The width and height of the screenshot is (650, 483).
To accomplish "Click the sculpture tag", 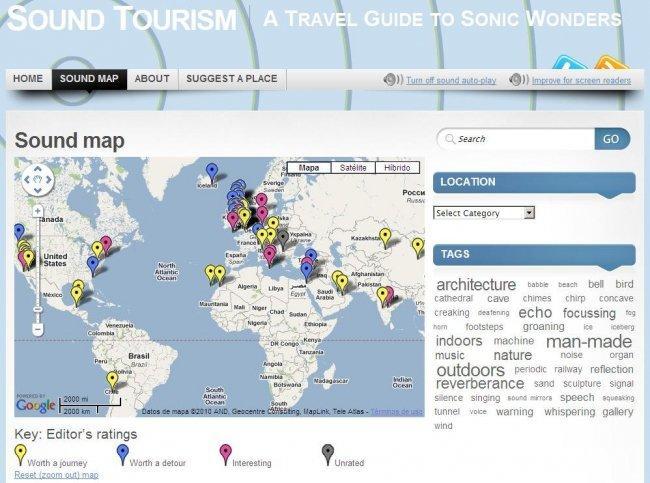I will [582, 384].
